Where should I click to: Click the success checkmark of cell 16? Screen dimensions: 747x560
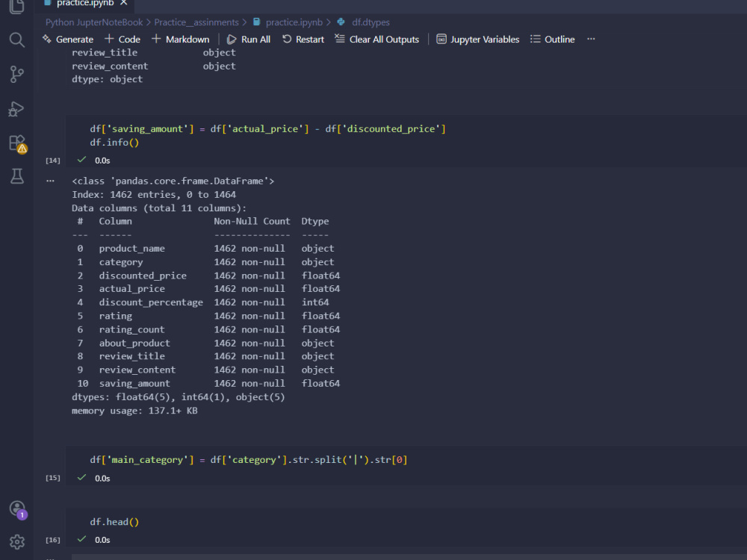[x=82, y=538]
